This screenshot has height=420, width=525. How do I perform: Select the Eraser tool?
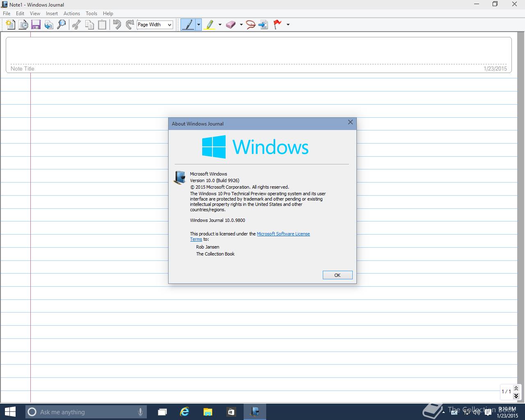pyautogui.click(x=231, y=25)
